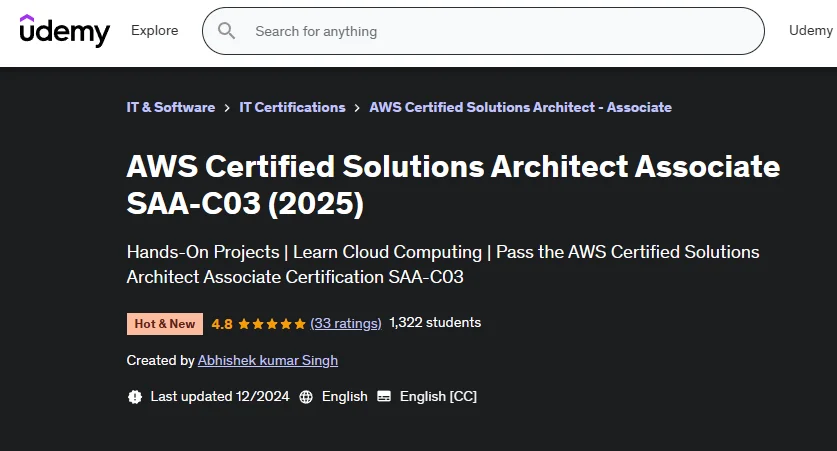Click chevron after IT Certifications breadcrumb
Image resolution: width=837 pixels, height=451 pixels.
(x=357, y=108)
